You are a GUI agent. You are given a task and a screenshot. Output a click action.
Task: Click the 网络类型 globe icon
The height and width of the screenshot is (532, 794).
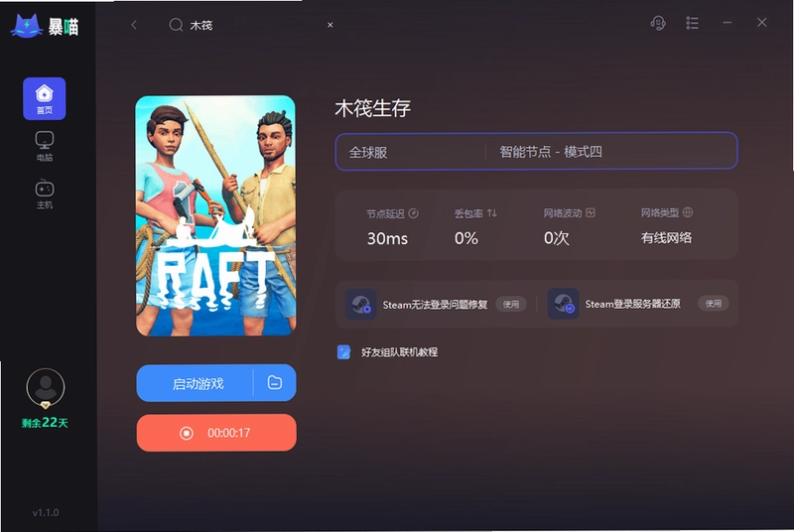[x=688, y=212]
